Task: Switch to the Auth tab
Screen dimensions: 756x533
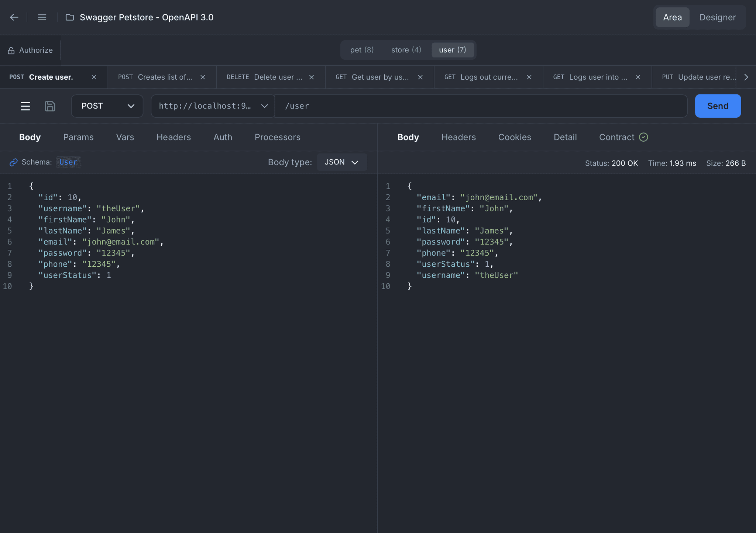Action: coord(223,137)
